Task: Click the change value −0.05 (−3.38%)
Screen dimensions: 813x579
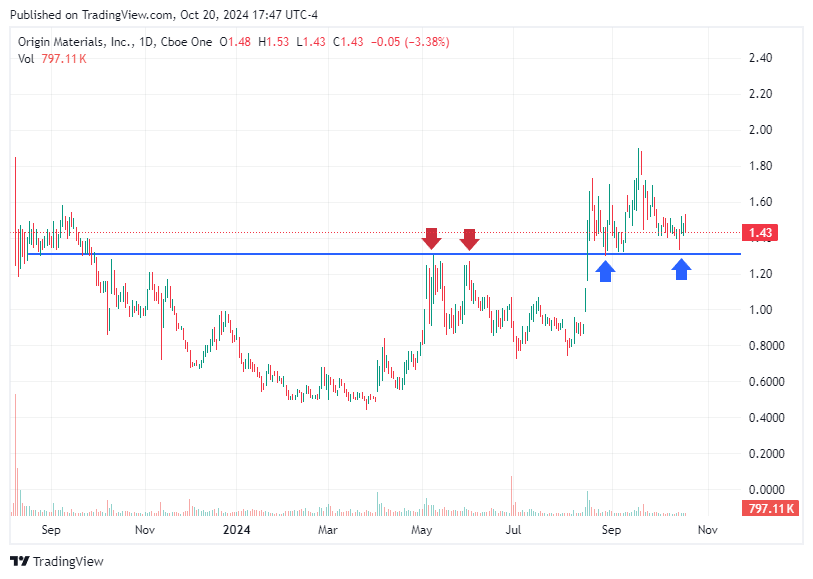Action: click(x=410, y=42)
